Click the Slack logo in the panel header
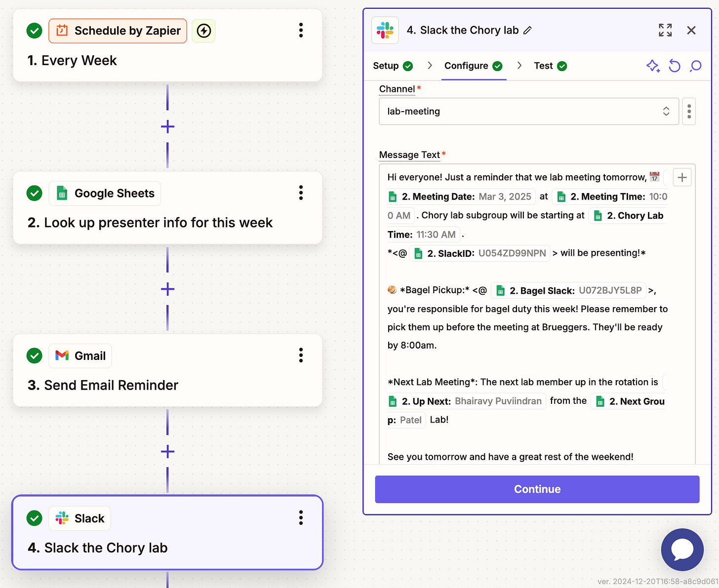719x588 pixels. tap(385, 30)
